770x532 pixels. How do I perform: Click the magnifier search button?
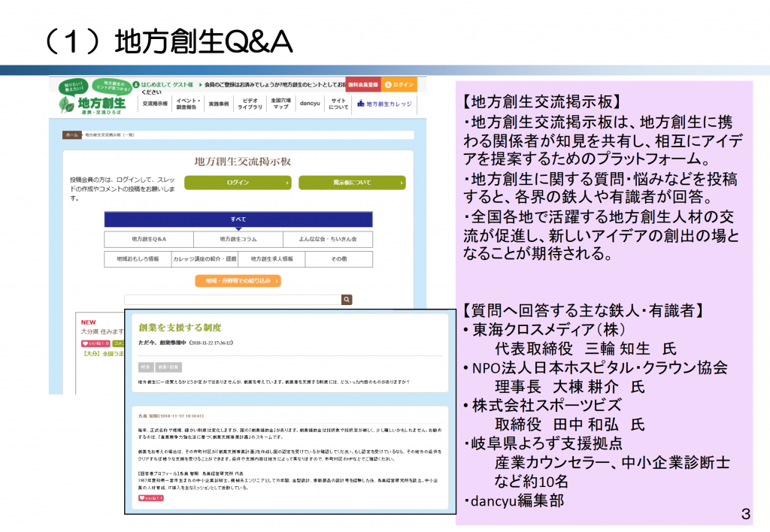pyautogui.click(x=347, y=299)
